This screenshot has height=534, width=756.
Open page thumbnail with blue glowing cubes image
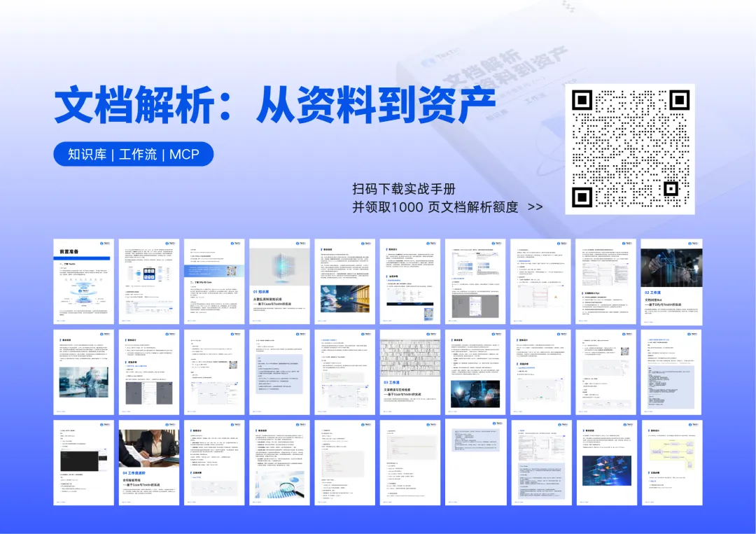[x=606, y=463]
